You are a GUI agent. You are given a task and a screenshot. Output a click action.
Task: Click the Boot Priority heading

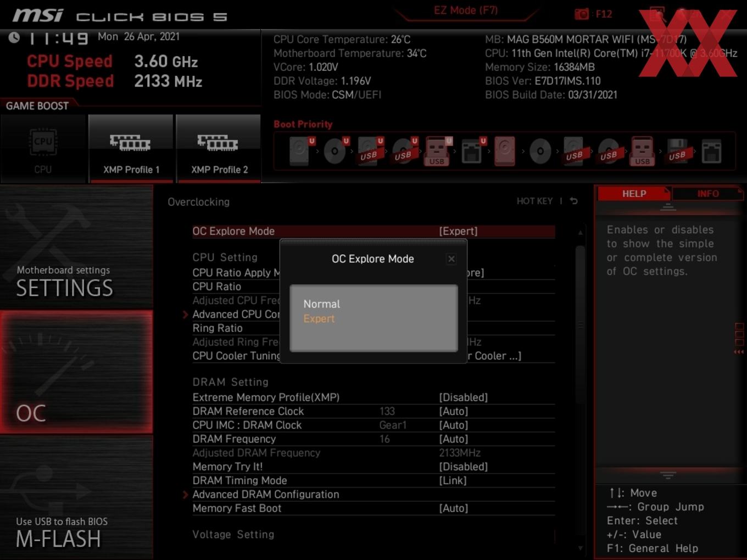(303, 124)
